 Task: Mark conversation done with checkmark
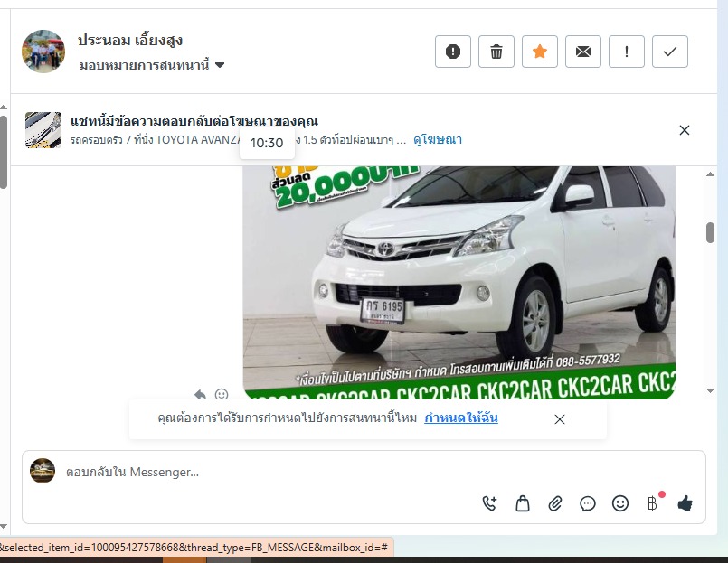[x=670, y=52]
